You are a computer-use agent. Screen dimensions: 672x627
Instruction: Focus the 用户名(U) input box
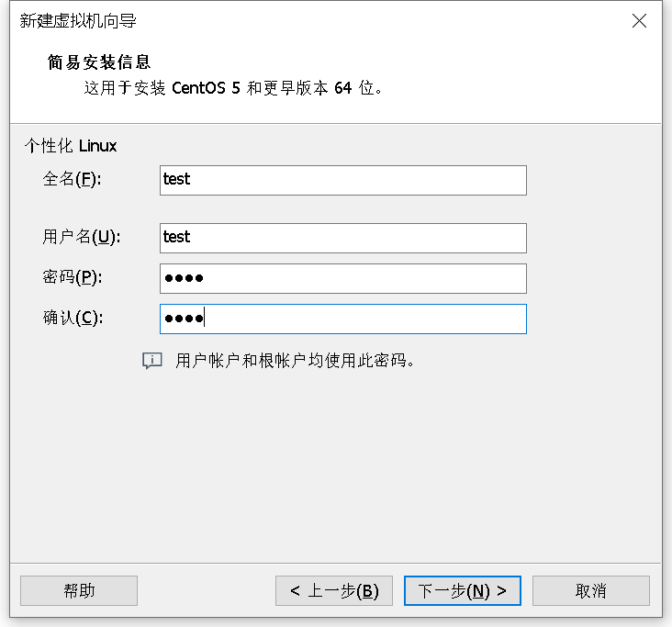pos(342,238)
